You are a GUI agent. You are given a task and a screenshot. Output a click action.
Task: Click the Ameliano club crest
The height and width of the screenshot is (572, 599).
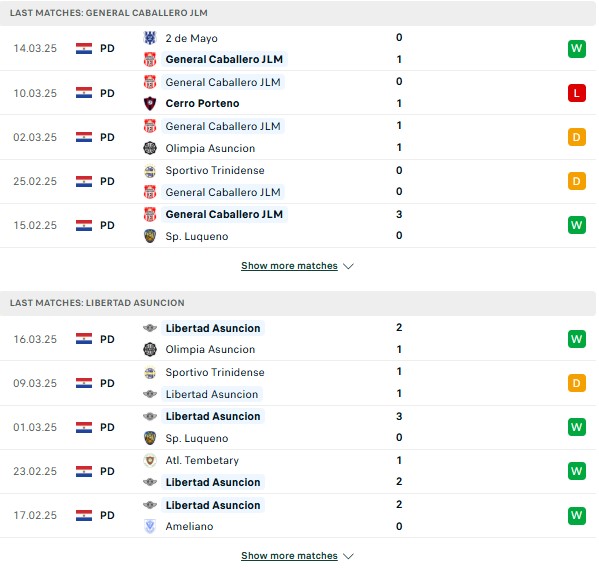(150, 526)
